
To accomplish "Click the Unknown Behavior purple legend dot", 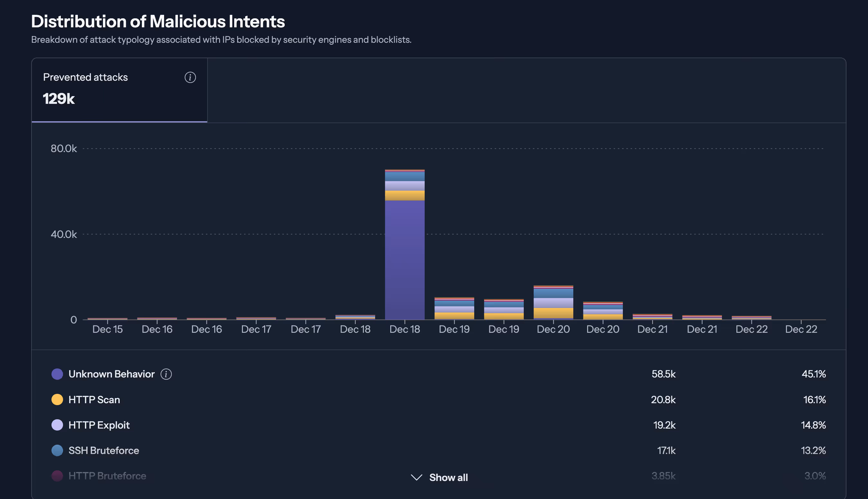I will (57, 374).
